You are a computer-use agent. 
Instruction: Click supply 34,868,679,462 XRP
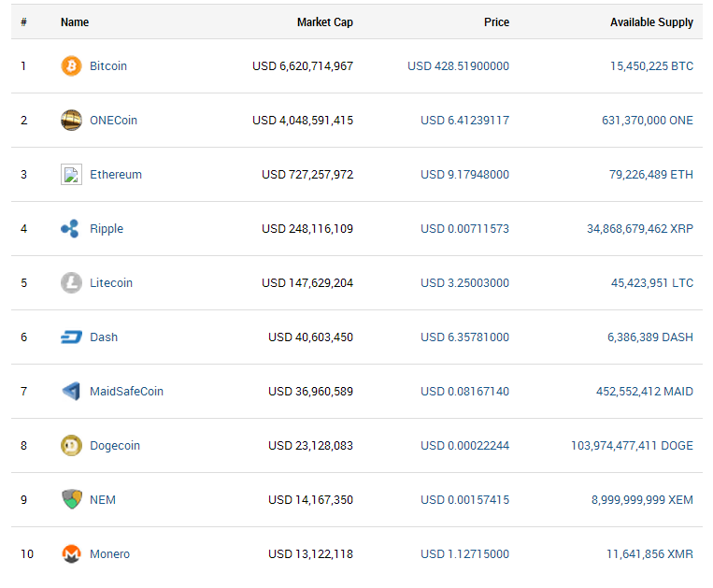tap(640, 228)
